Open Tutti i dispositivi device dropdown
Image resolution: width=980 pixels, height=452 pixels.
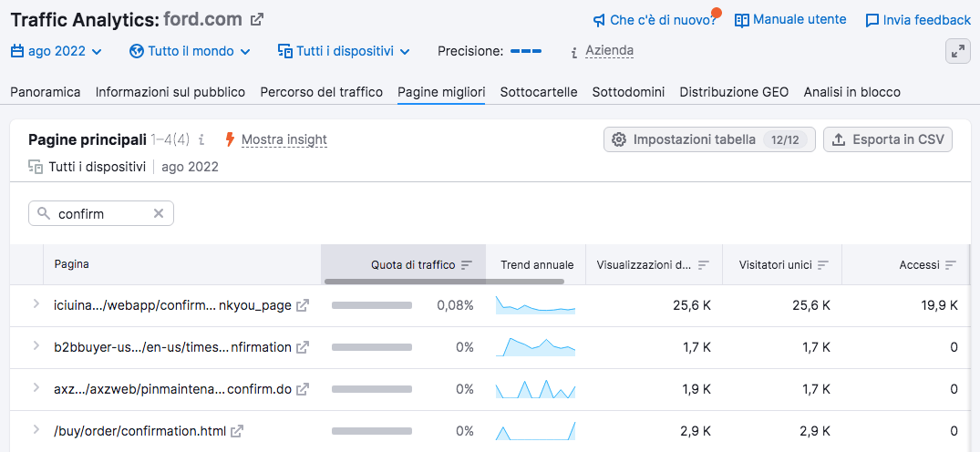tap(344, 52)
